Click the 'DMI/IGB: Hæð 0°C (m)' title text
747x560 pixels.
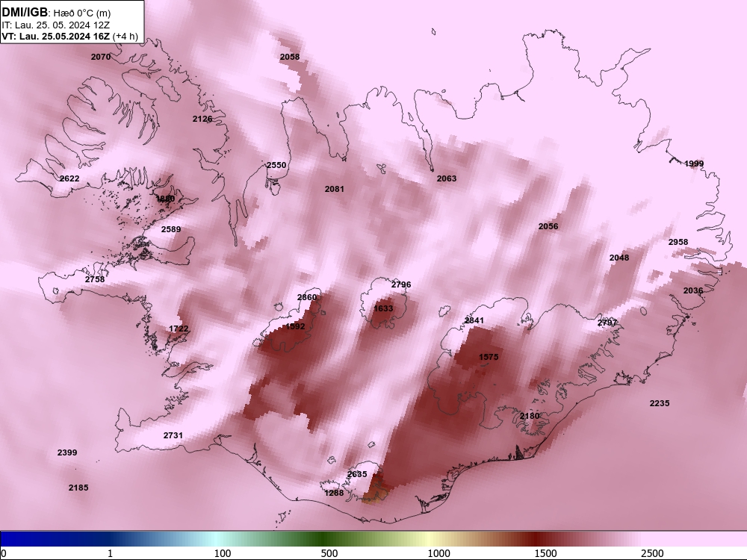click(x=56, y=13)
